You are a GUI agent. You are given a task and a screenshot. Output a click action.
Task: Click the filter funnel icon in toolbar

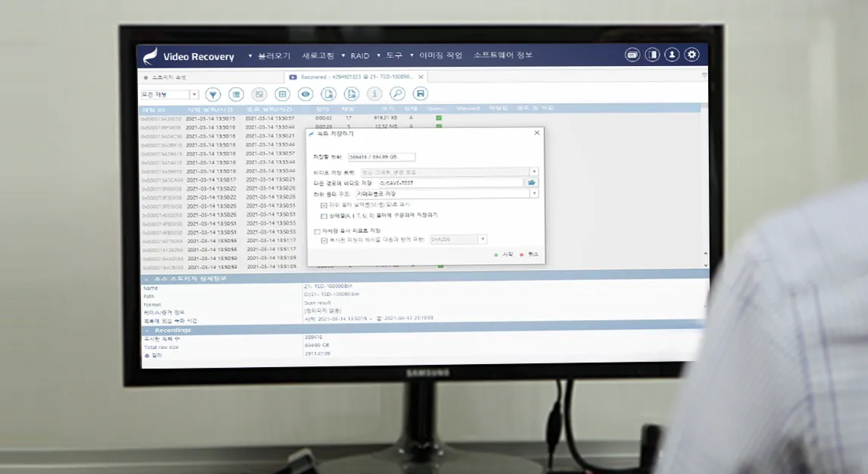click(x=214, y=95)
